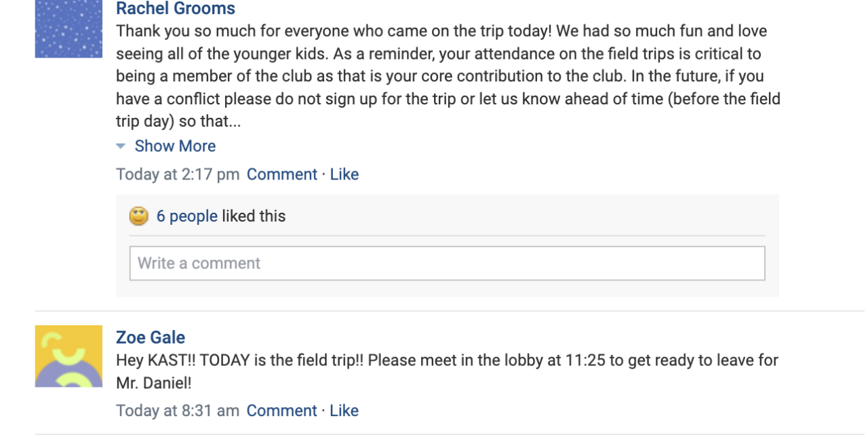868x435 pixels.
Task: Click Zoe Gale's yellow avatar image
Action: click(x=68, y=356)
